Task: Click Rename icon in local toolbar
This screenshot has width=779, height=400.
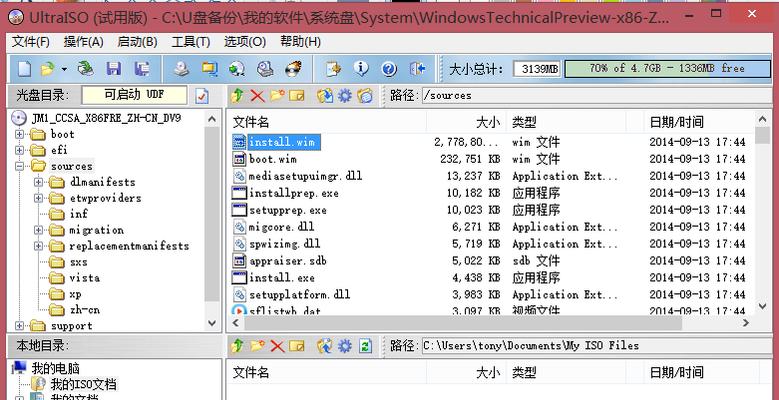Action: pyautogui.click(x=297, y=346)
